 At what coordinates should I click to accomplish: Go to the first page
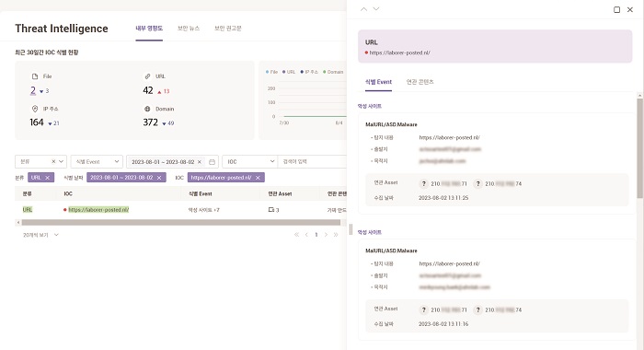pos(296,235)
